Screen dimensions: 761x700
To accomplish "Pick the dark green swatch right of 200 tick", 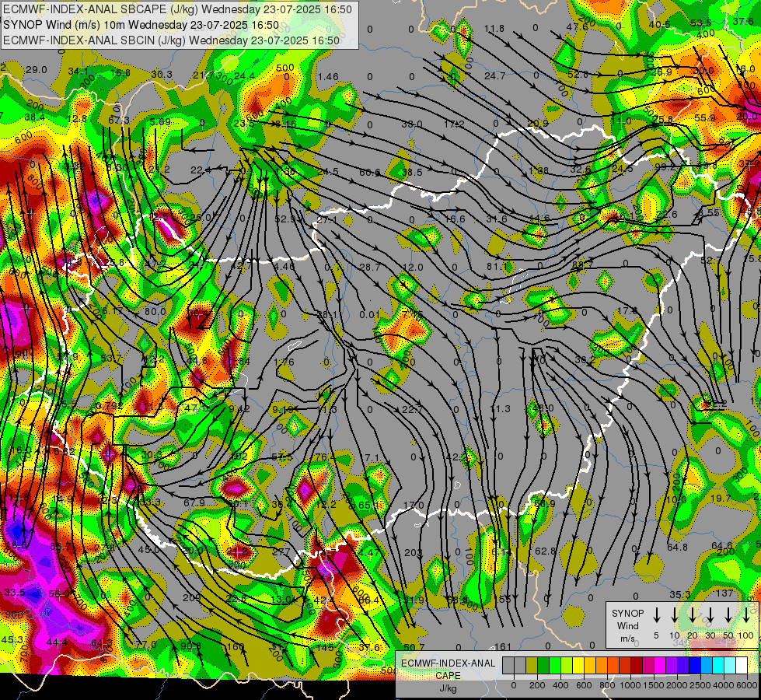I will (543, 666).
